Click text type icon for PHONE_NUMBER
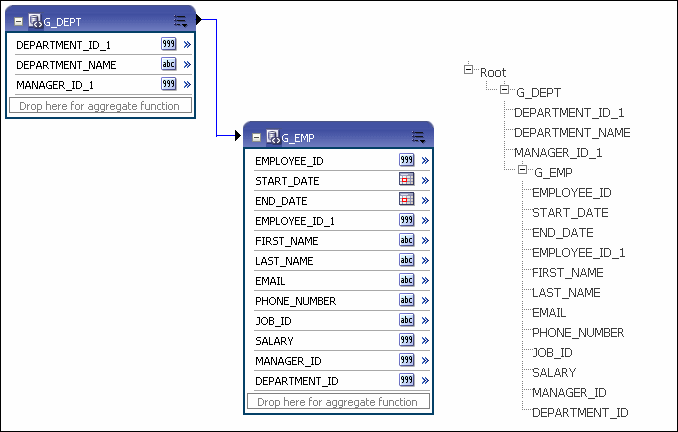This screenshot has width=678, height=432. (406, 301)
